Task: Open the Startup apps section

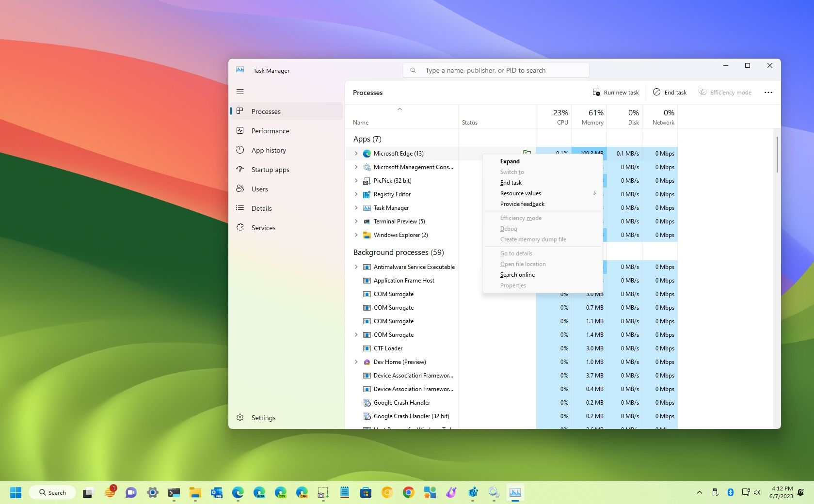Action: click(x=269, y=169)
